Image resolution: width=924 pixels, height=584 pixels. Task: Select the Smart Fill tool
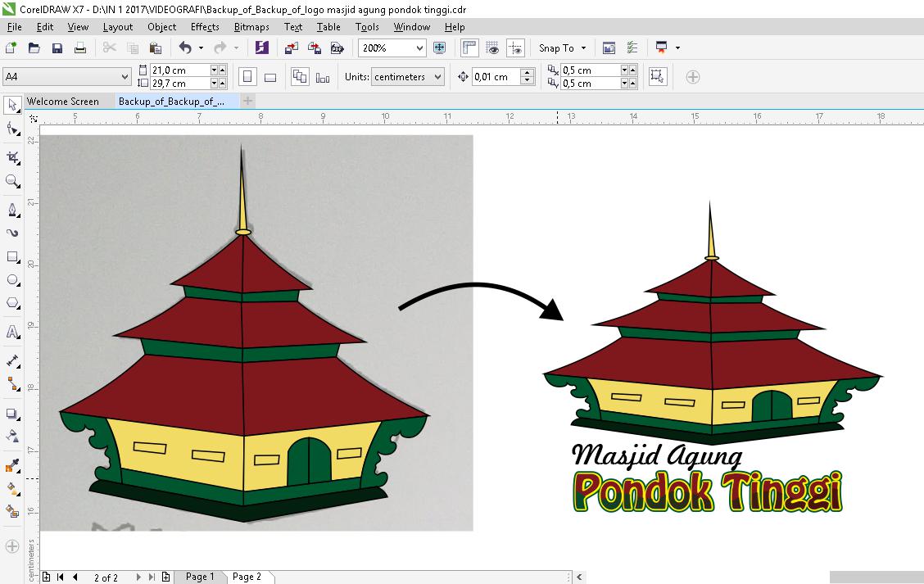12,512
